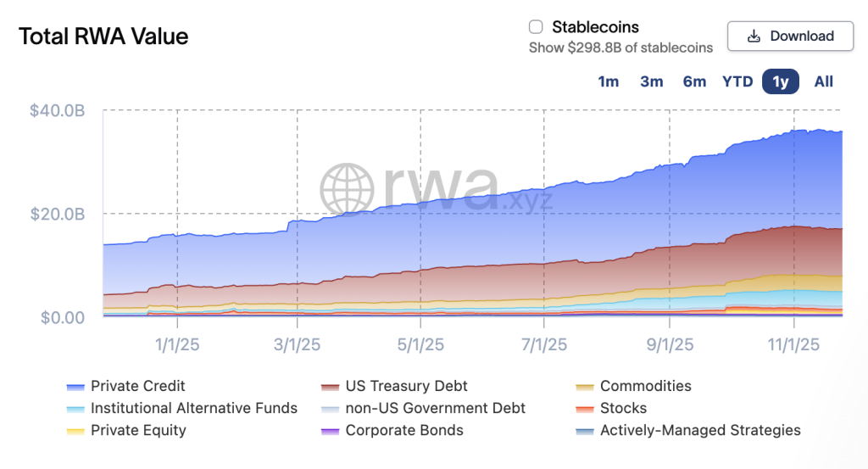Click the rwa.xyz globe logo watermark

(348, 190)
